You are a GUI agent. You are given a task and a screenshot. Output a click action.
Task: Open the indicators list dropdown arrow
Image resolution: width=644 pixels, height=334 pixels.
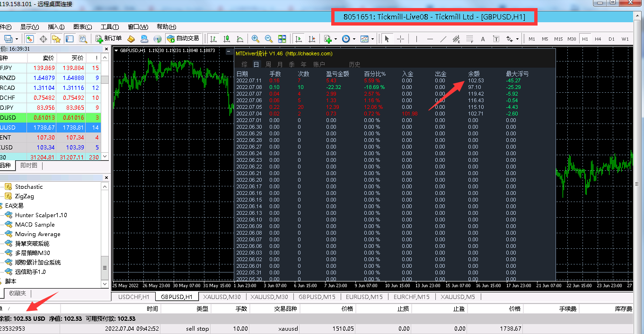click(336, 39)
